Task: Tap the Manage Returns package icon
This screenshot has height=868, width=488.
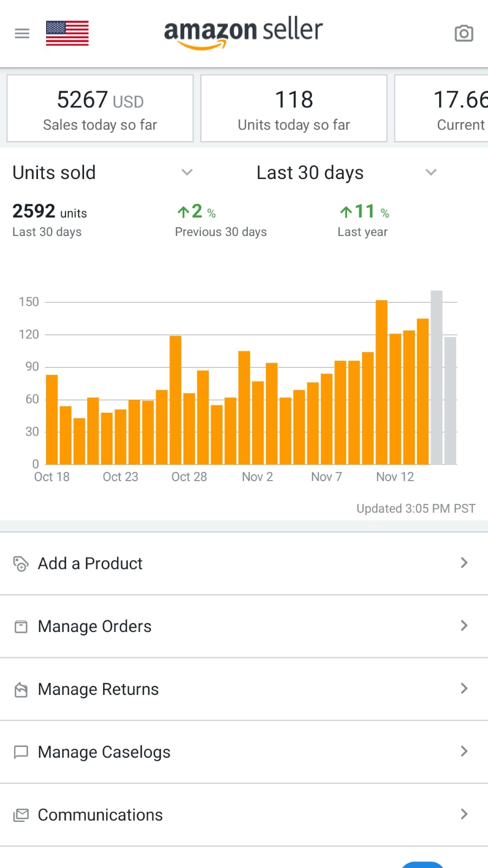Action: point(21,690)
